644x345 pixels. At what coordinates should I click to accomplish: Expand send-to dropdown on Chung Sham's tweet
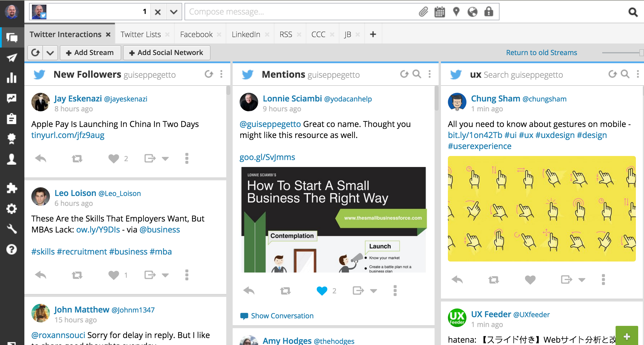coord(582,280)
